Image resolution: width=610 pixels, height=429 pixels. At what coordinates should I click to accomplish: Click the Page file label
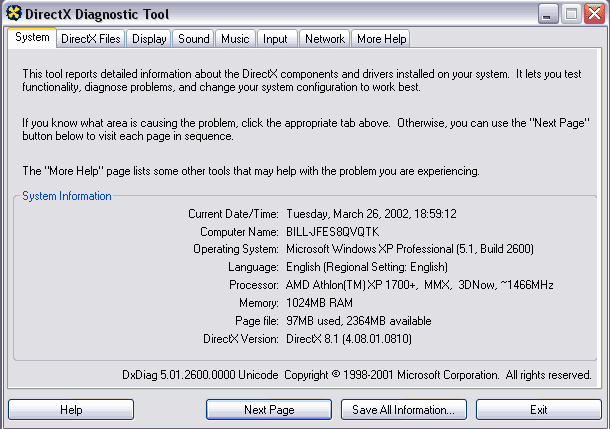point(257,321)
